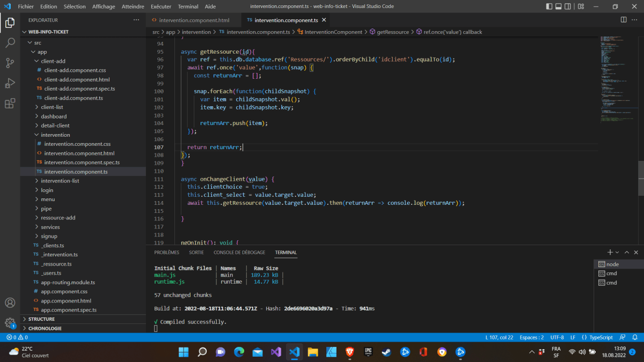Viewport: 644px width, 362px height.
Task: Open File Explorer from the taskbar
Action: pyautogui.click(x=313, y=352)
